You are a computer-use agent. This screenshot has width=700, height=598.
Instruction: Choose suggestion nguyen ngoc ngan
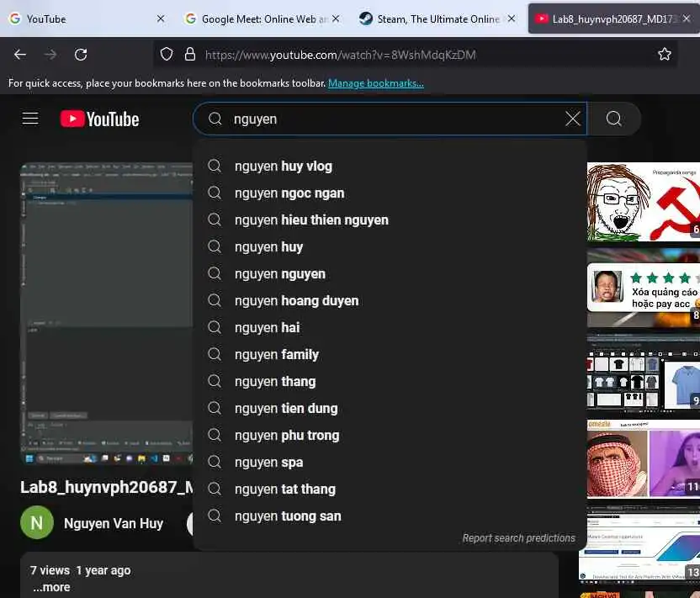[390, 193]
